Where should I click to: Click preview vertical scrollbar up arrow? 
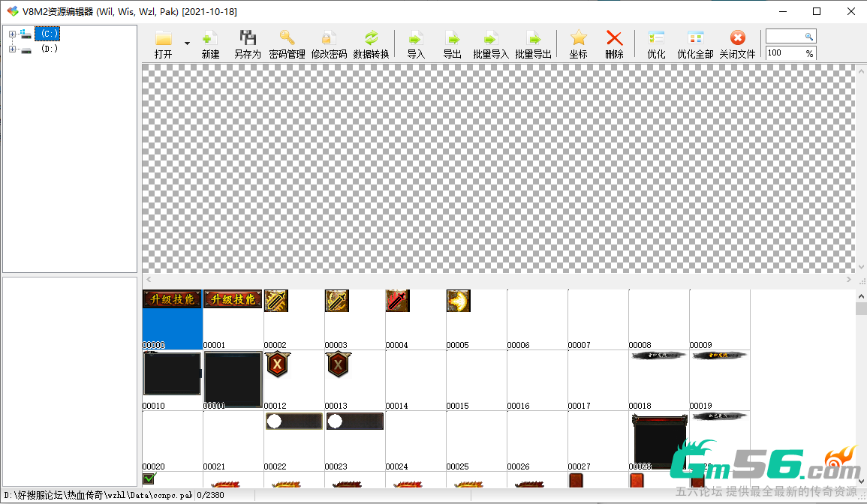pyautogui.click(x=861, y=71)
